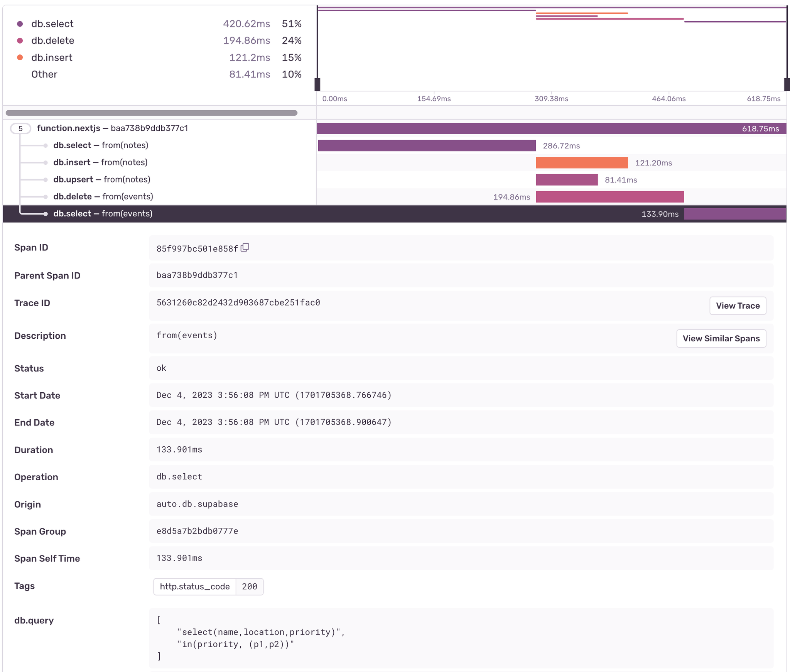Click the orange db.insert legend dot
This screenshot has height=672, width=790.
click(x=20, y=57)
